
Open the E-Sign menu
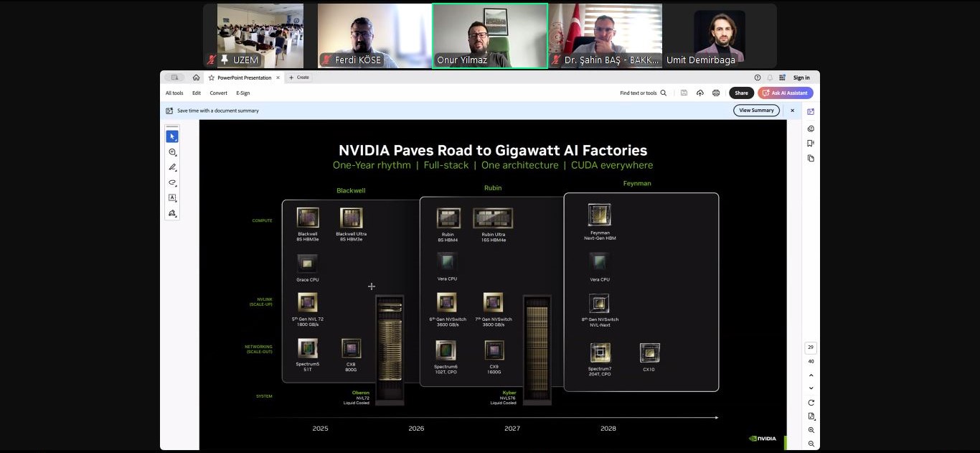click(243, 93)
